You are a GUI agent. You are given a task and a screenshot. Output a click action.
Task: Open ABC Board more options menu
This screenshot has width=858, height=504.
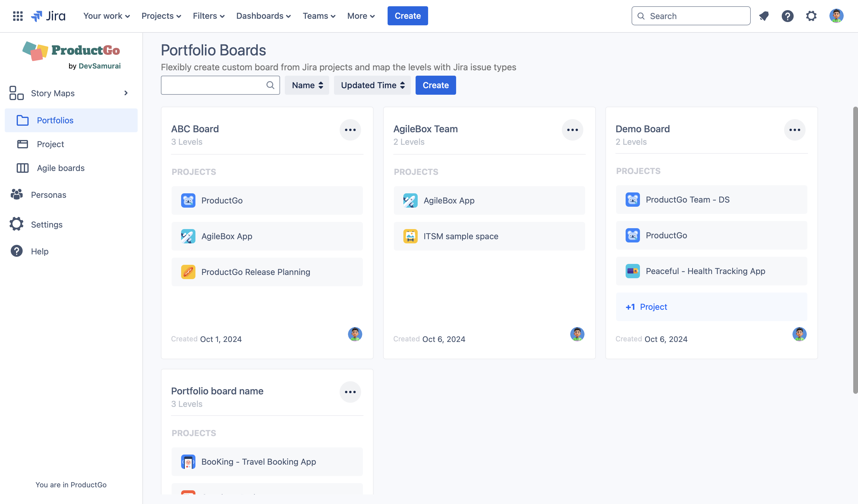click(350, 130)
